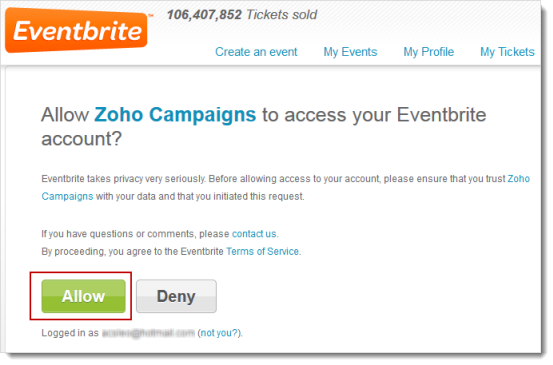Open the Eventbrite Terms of Service link
Image resolution: width=553 pixels, height=365 pixels.
(x=262, y=251)
